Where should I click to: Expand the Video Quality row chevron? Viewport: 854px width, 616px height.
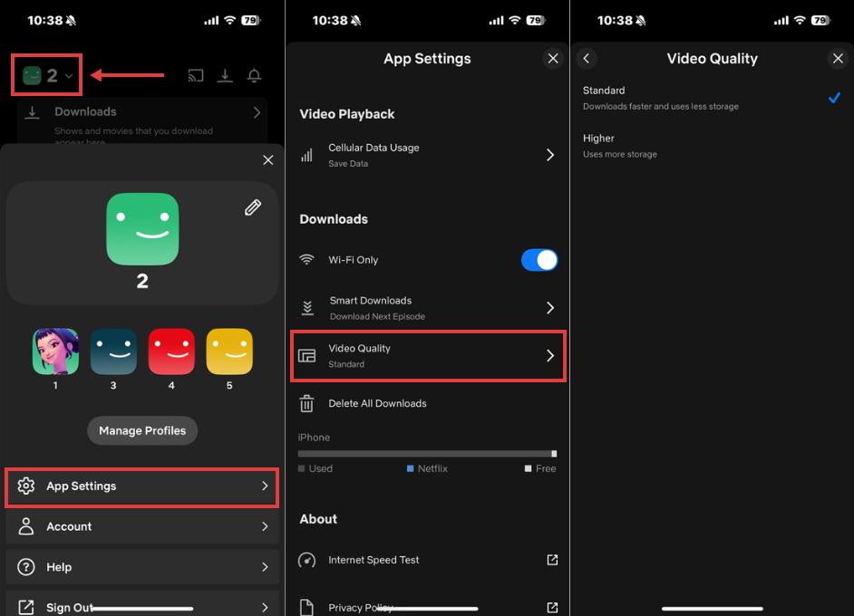click(x=550, y=356)
